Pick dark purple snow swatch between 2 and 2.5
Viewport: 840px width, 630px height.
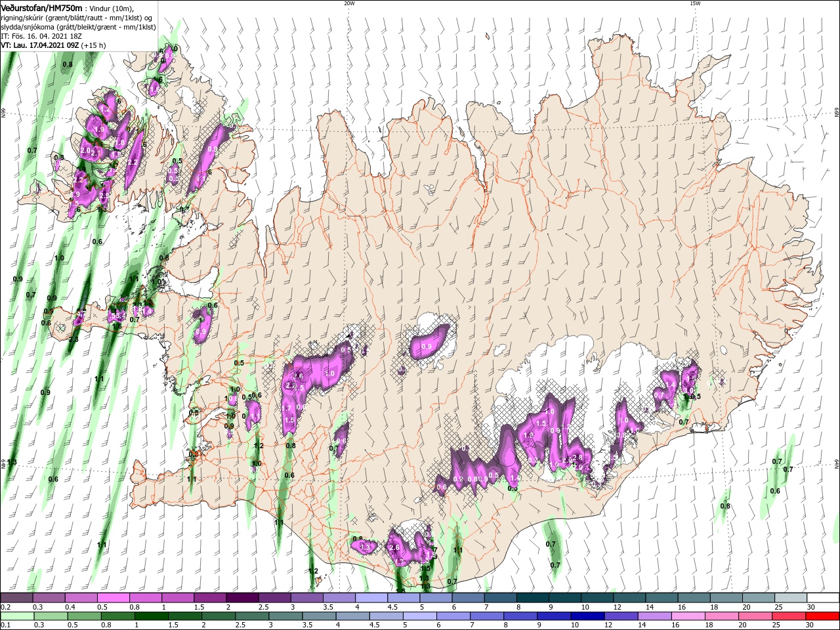pos(242,598)
